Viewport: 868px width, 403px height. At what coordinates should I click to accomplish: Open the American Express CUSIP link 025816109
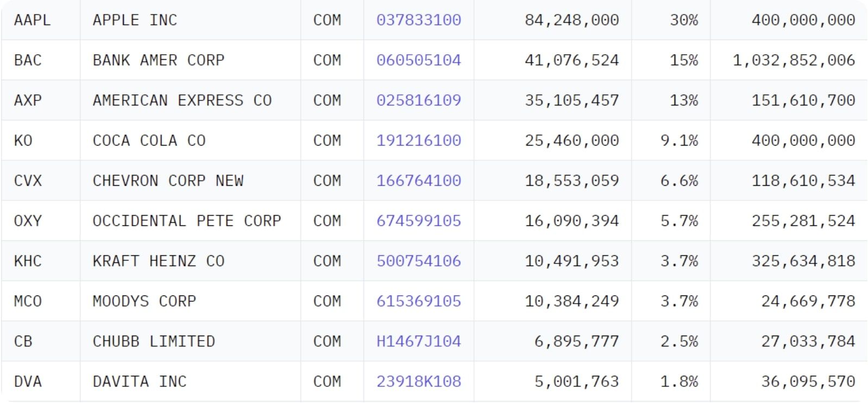(x=419, y=100)
